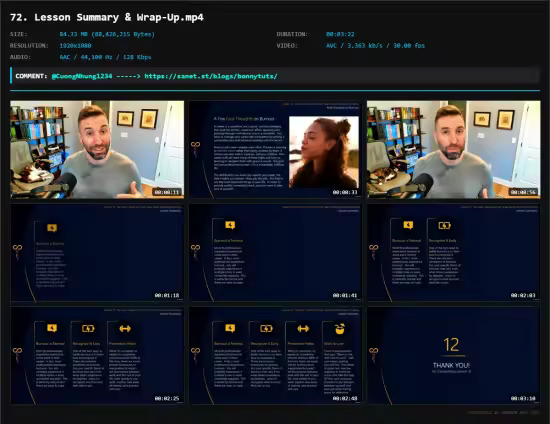Click the battery icon in 00:02:03 frame

point(444,226)
